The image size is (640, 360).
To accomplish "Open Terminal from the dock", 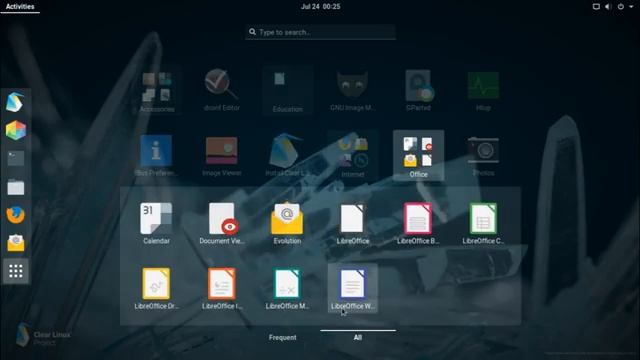I will pyautogui.click(x=16, y=158).
